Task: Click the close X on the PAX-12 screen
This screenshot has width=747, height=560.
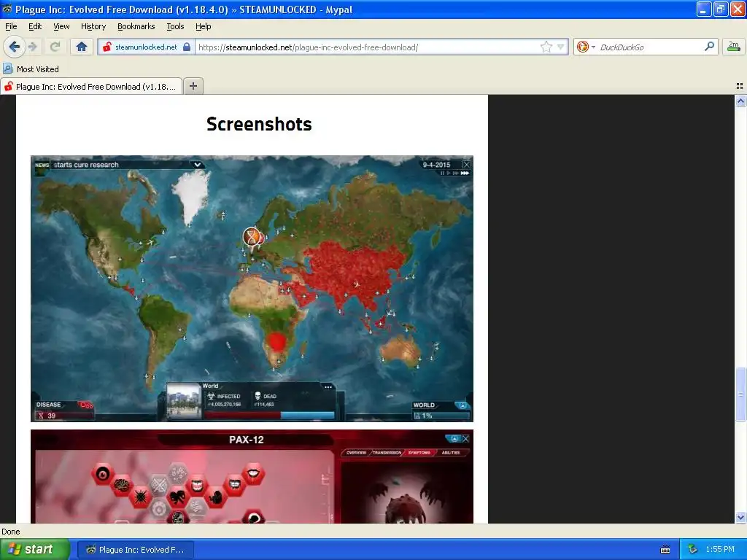Action: pos(466,438)
